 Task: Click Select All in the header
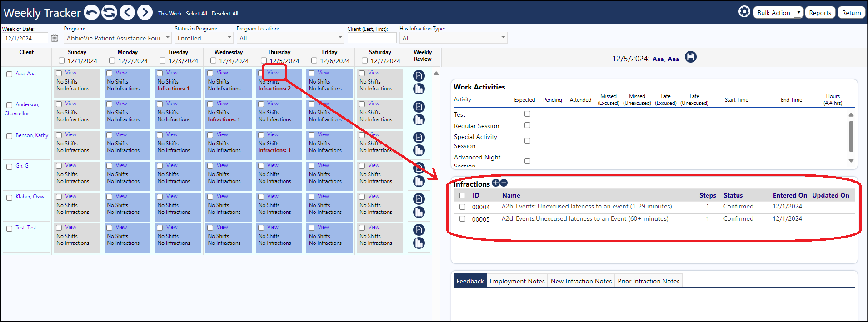point(196,14)
